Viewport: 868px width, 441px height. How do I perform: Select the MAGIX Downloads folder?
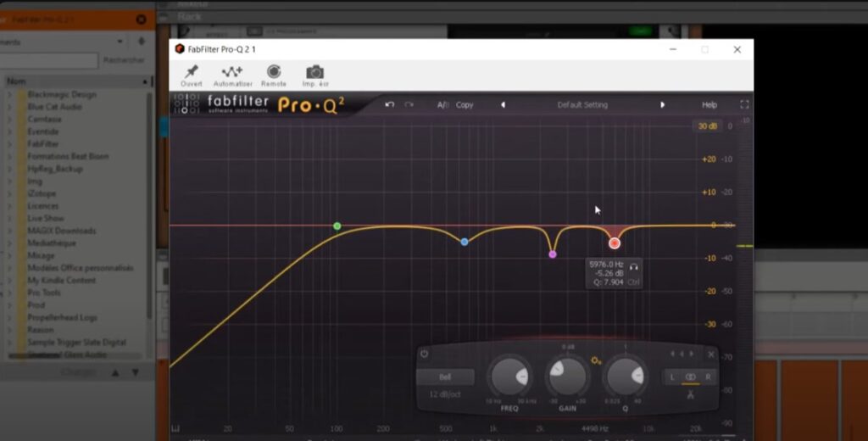(62, 231)
